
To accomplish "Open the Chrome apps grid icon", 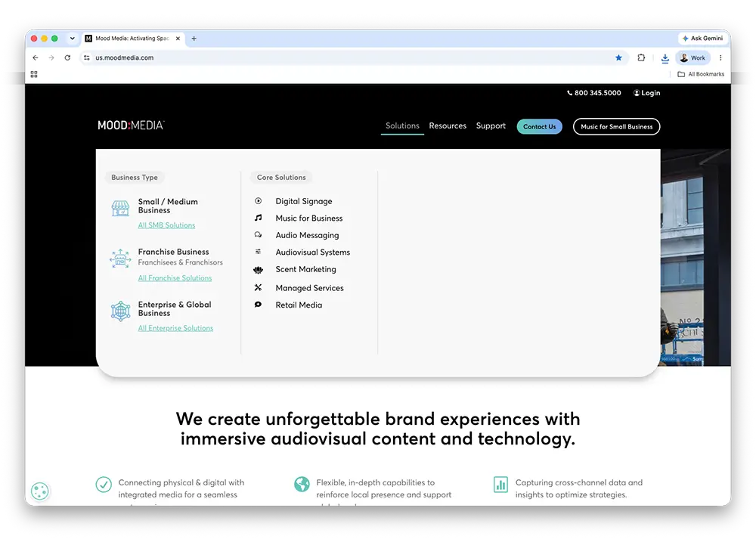I will coord(34,74).
